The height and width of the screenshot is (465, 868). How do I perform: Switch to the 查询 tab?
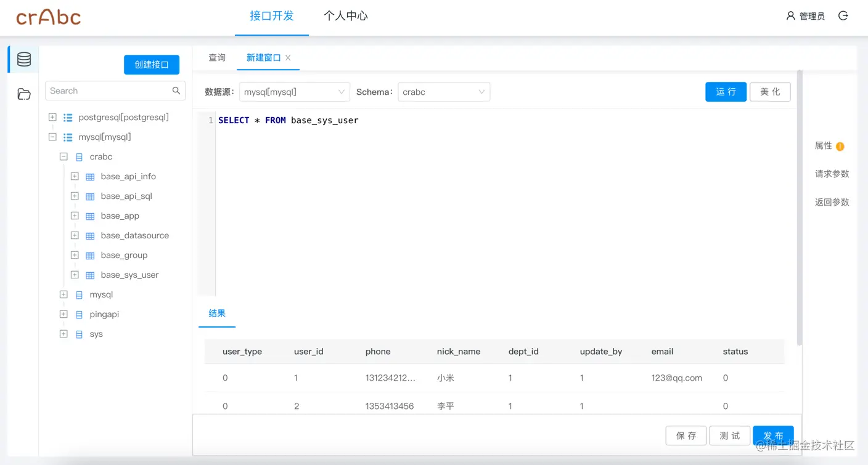217,57
